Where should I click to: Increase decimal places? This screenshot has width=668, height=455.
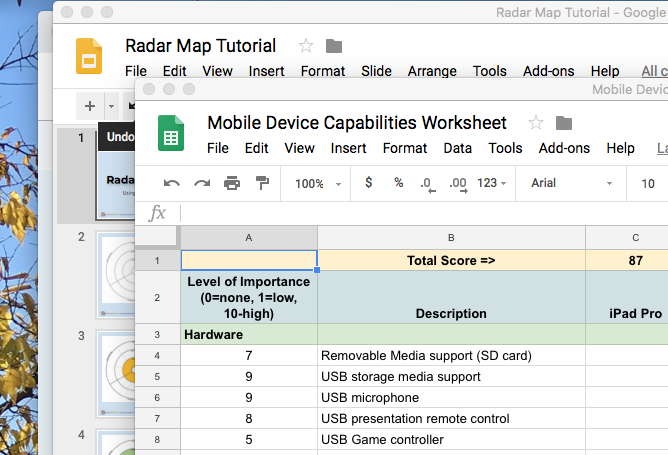tap(458, 184)
